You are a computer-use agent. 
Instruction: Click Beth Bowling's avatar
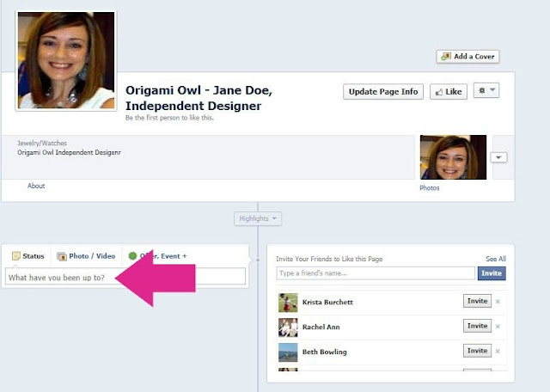(x=288, y=352)
